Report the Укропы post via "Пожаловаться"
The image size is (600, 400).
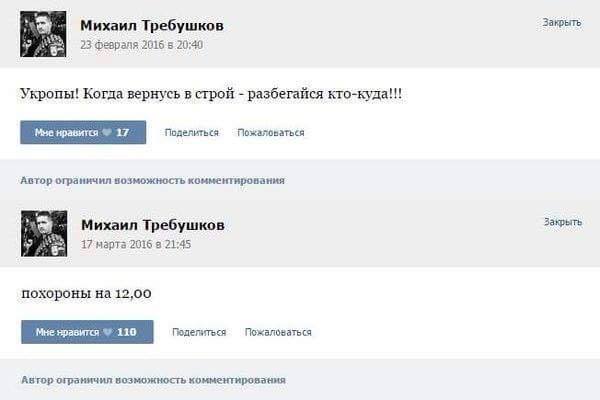point(271,132)
